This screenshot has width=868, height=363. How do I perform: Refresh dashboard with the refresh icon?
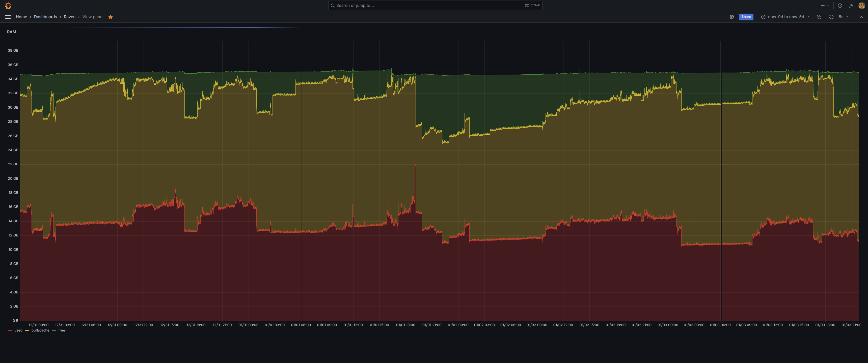[831, 17]
